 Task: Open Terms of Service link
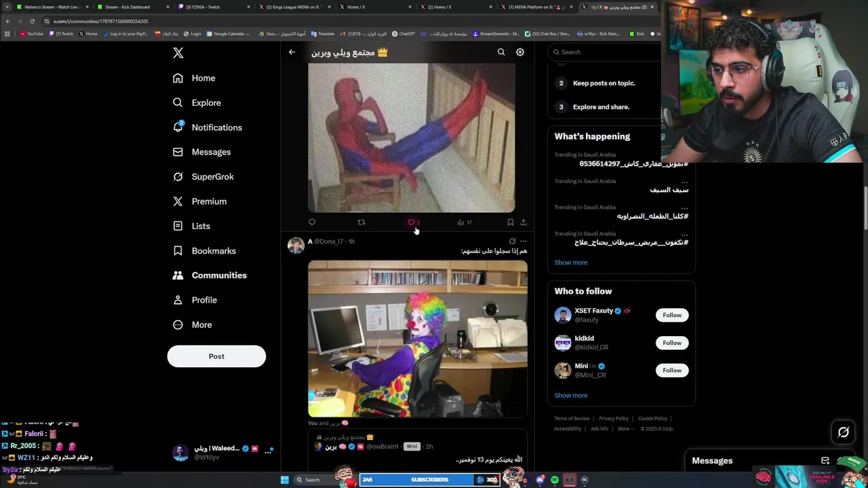(572, 419)
